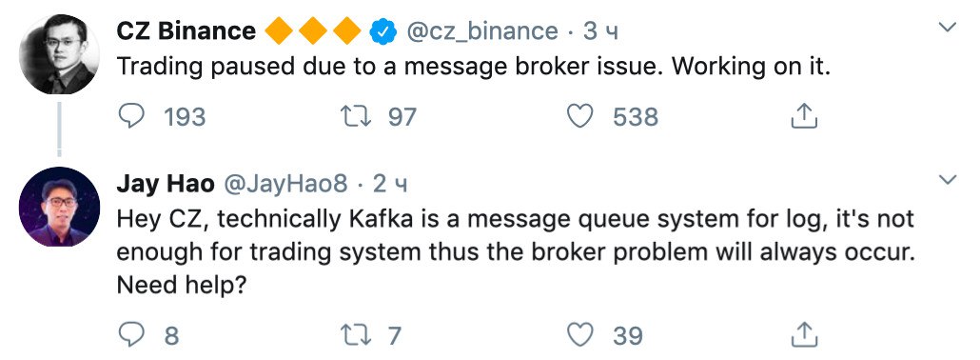Open the more-options chevron on CZ Binance's tweet
This screenshot has height=360, width=980.
(x=948, y=27)
